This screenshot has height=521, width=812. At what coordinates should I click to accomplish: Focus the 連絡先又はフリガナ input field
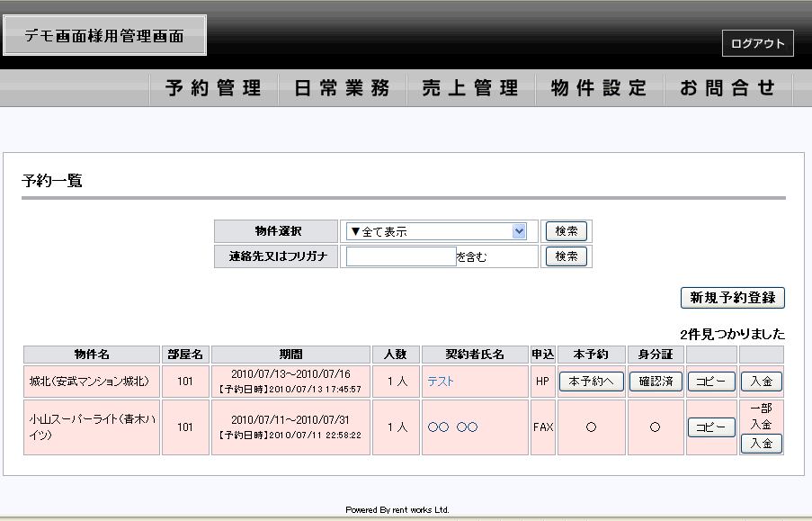tap(401, 256)
